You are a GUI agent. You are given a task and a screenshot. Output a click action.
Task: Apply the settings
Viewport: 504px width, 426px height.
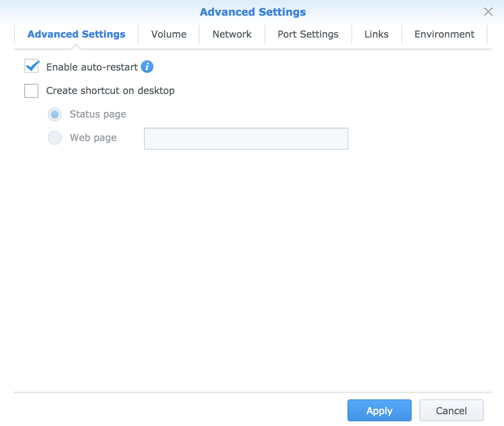point(380,410)
